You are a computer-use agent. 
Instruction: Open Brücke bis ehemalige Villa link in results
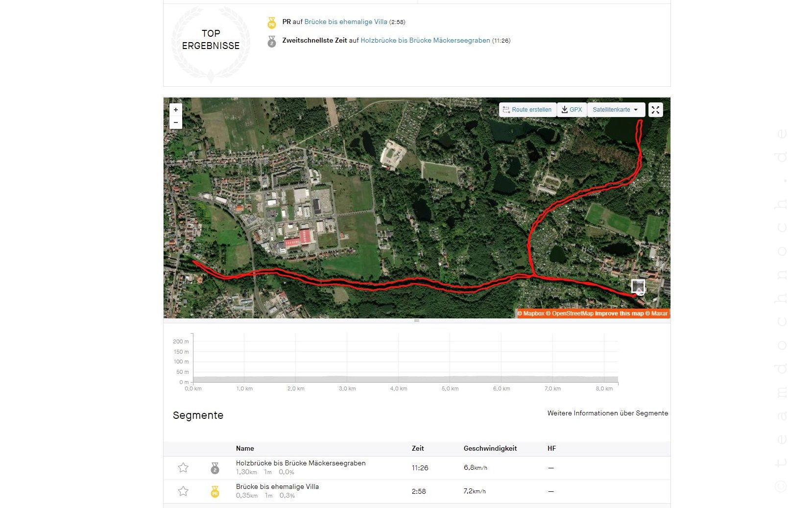tap(346, 22)
